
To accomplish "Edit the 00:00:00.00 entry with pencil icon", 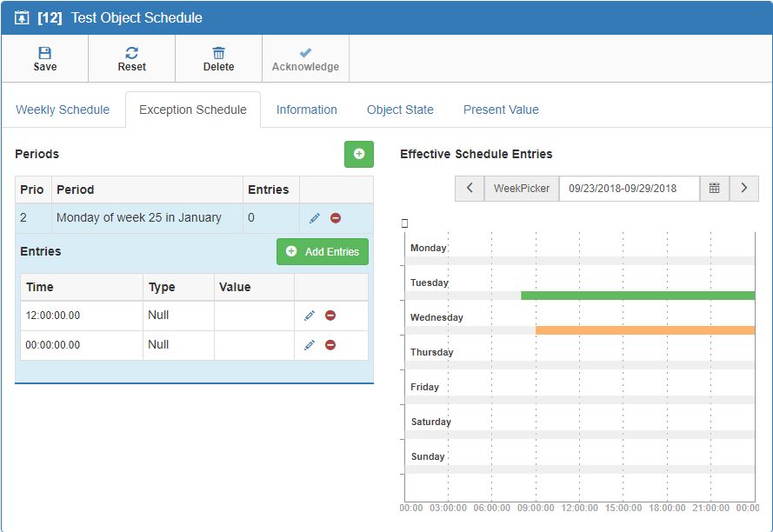I will [x=310, y=345].
